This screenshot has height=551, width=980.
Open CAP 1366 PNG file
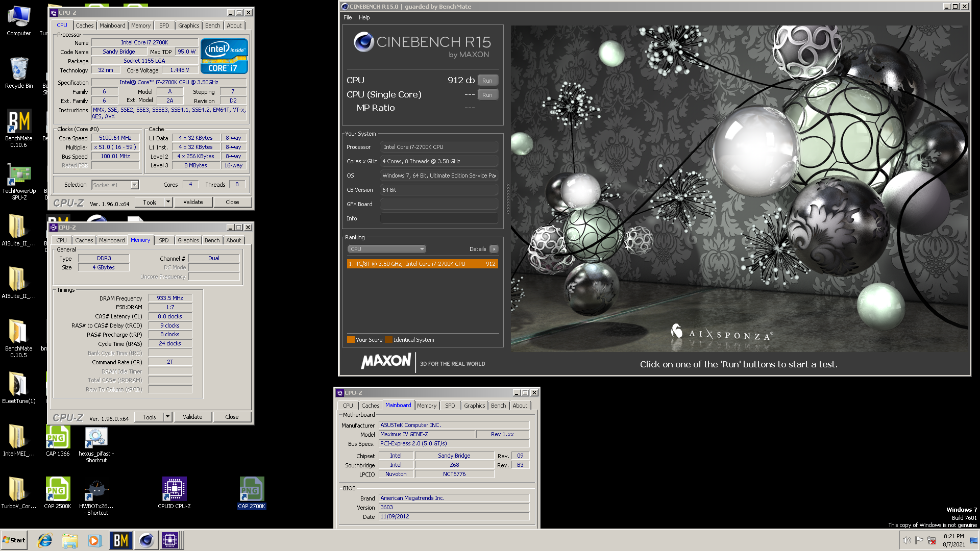(x=58, y=440)
